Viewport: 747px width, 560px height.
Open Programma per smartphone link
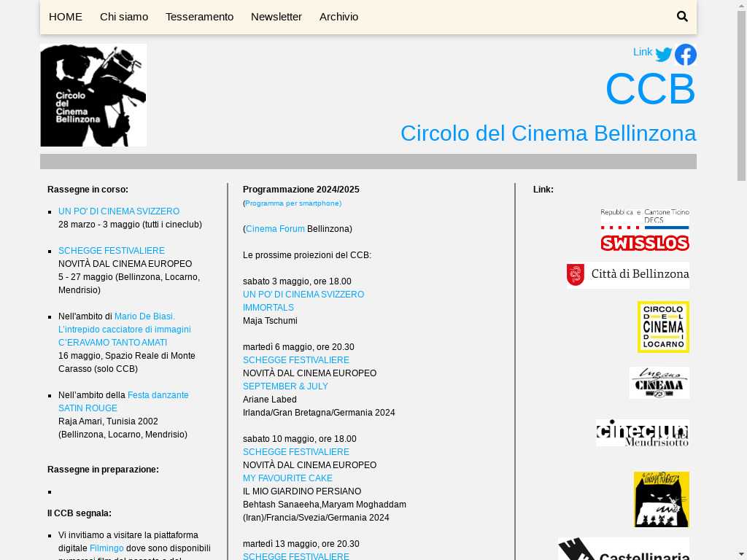[292, 203]
